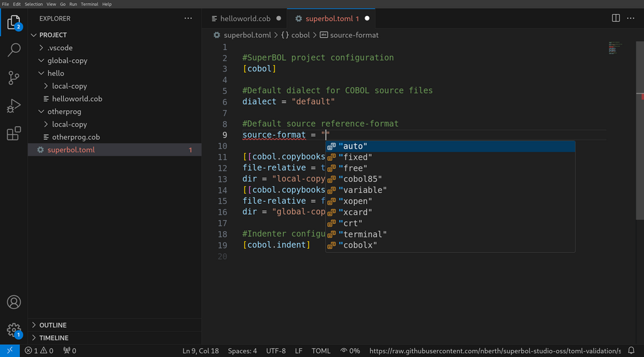
Task: Open the Manage gear icon
Action: [x=14, y=330]
